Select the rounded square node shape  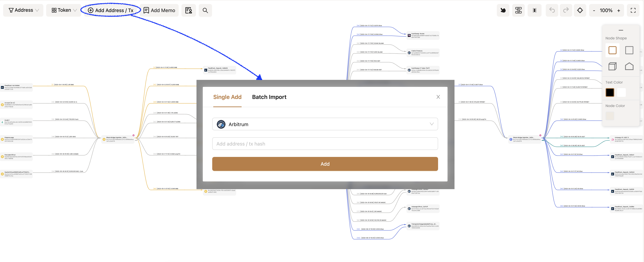[x=612, y=50]
